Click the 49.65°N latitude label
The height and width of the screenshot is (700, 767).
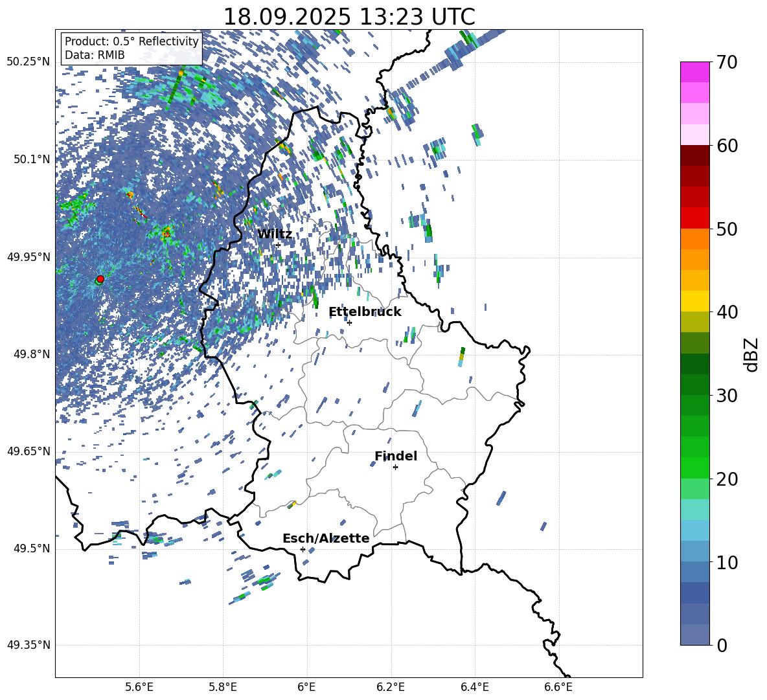[x=29, y=451]
